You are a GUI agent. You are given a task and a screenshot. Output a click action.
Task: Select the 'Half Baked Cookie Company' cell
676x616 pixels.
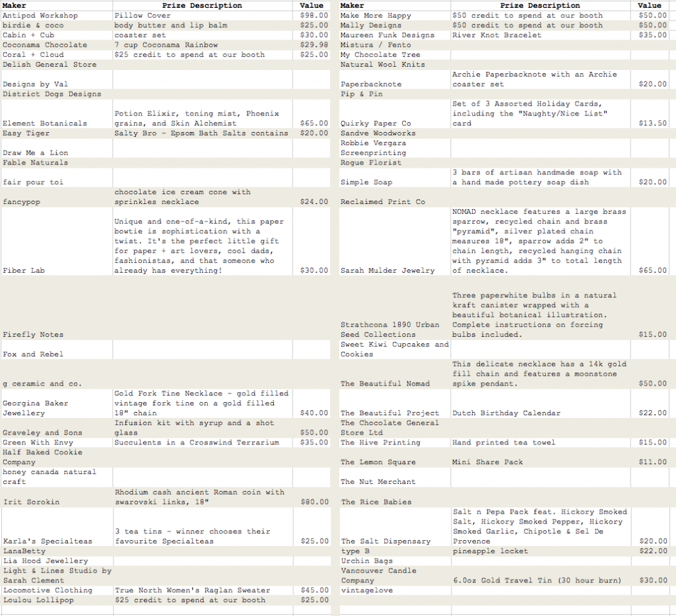[x=57, y=458]
